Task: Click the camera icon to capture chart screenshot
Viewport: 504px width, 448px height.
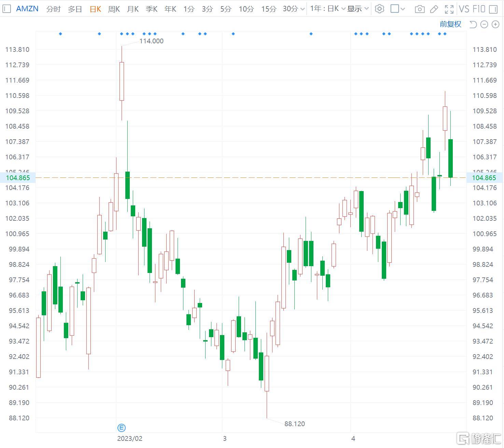Action: [x=419, y=9]
